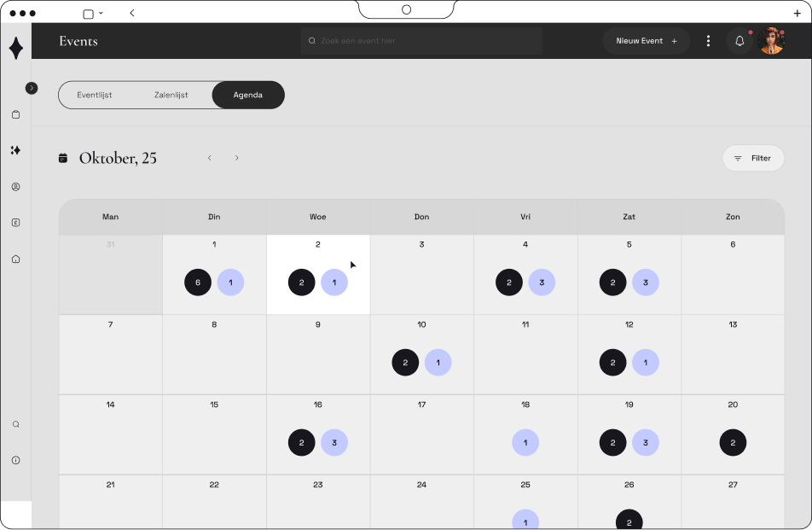Select day 13 in the calendar
Viewport: 812px width, 530px height.
(x=733, y=355)
